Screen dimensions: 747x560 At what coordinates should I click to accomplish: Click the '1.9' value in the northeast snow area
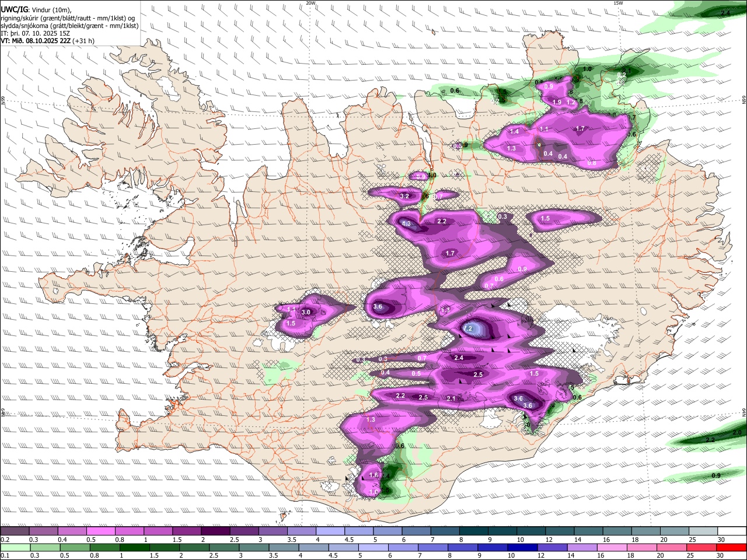click(x=557, y=102)
